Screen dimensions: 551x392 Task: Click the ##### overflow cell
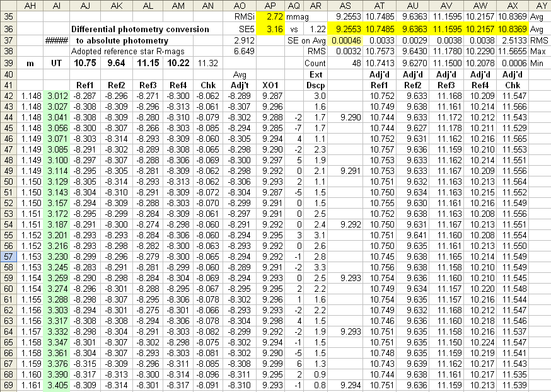tap(57, 41)
